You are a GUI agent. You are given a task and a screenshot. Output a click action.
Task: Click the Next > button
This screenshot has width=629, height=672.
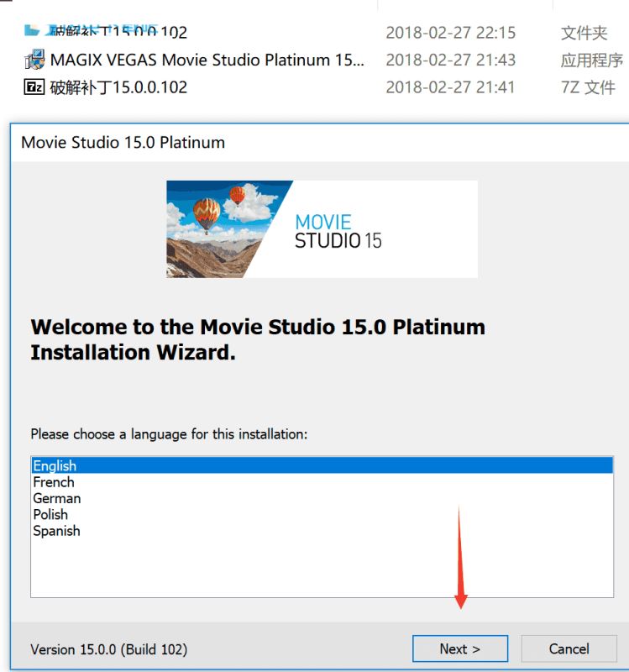click(x=459, y=648)
